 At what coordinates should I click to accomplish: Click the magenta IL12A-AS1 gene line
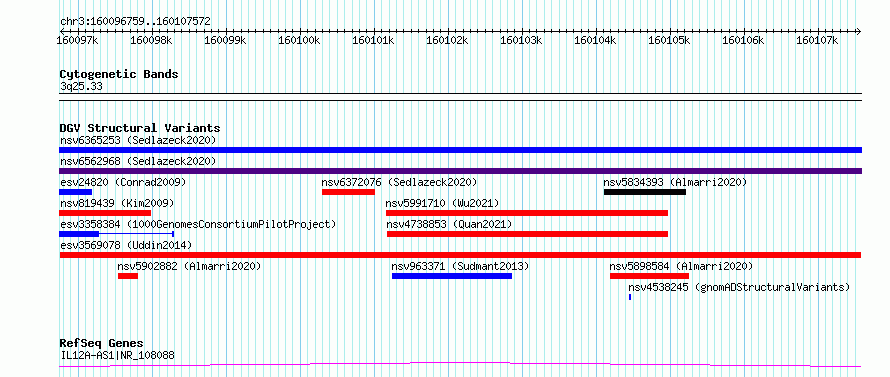pos(460,364)
